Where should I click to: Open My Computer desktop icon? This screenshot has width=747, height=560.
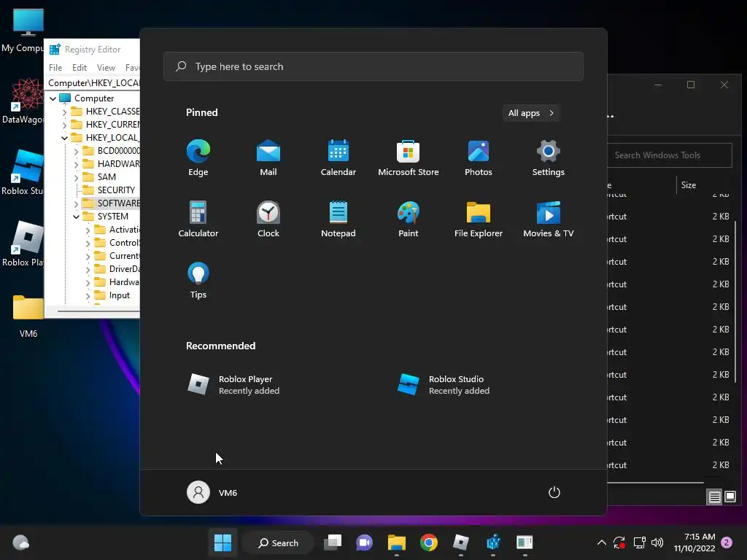pyautogui.click(x=22, y=31)
